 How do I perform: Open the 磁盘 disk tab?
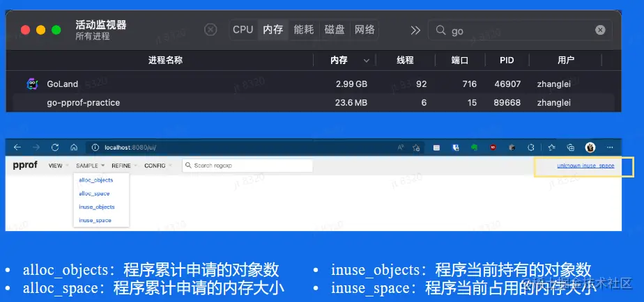pyautogui.click(x=335, y=30)
